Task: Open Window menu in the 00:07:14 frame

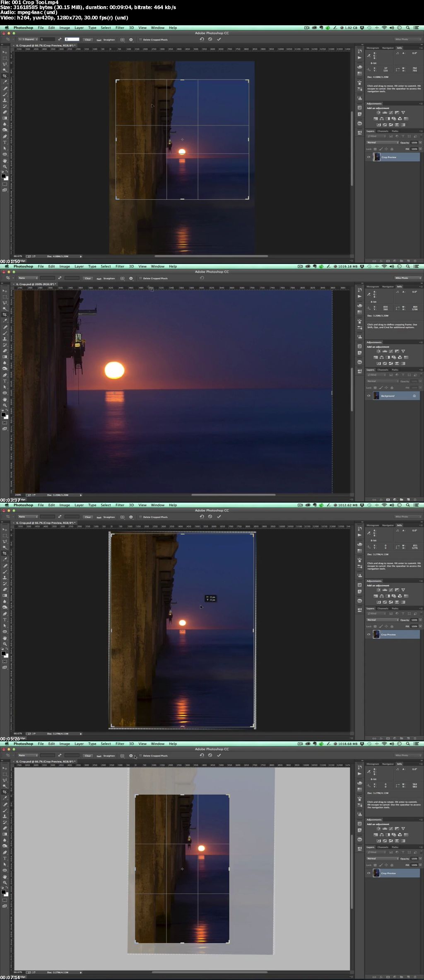Action: tap(157, 744)
